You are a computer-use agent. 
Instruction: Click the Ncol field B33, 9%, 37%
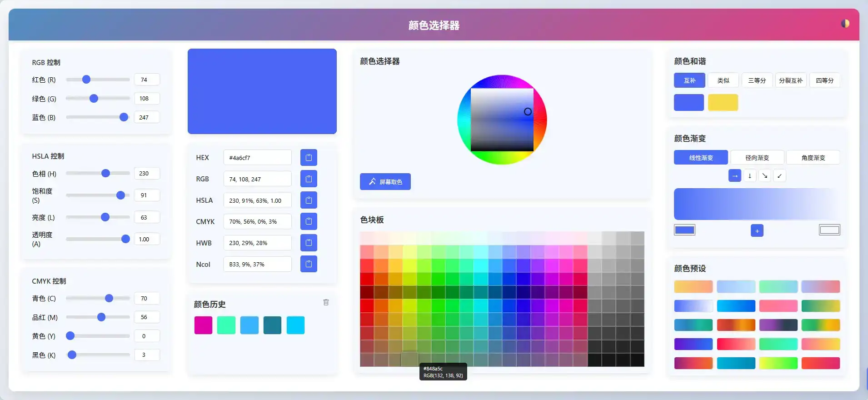(257, 264)
